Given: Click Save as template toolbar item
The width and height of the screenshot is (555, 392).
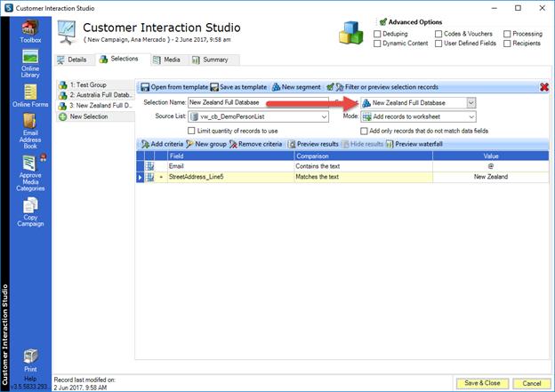Looking at the screenshot, I should point(238,87).
